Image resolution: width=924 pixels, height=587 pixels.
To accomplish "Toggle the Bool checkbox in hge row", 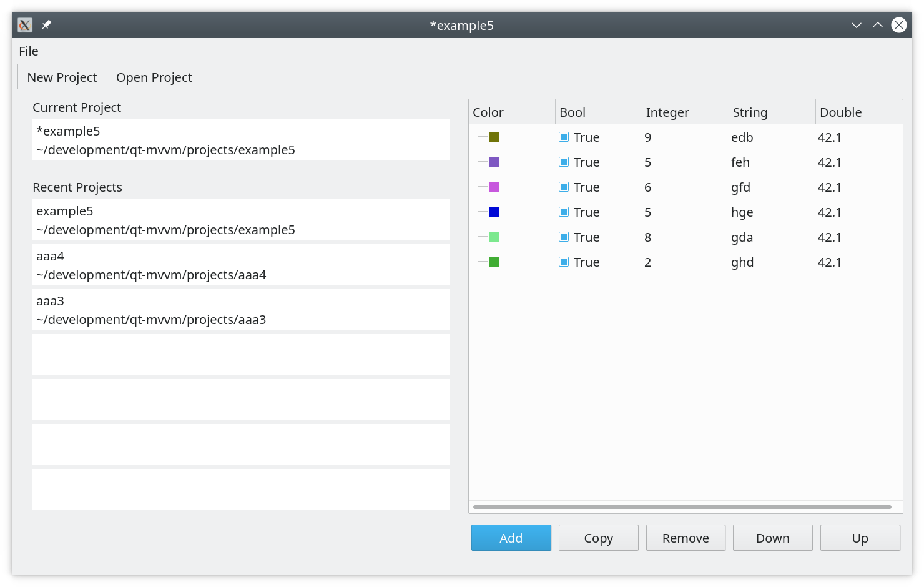I will (x=564, y=212).
